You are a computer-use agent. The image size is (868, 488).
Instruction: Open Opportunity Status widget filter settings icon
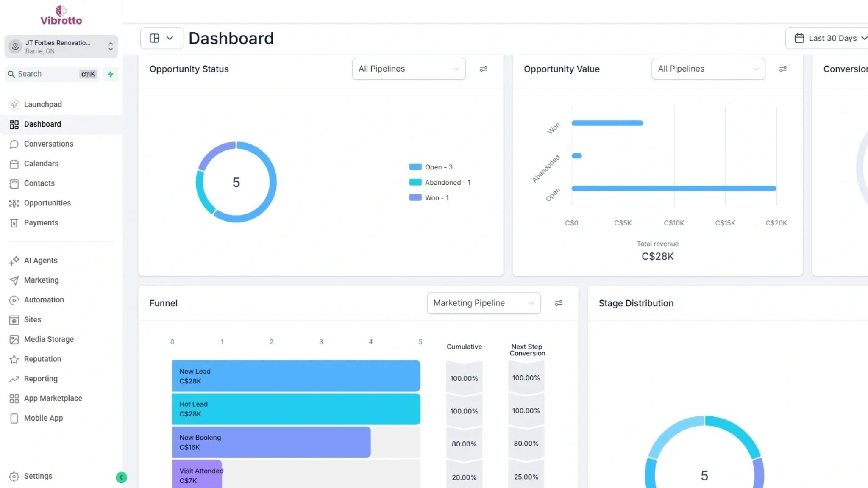(483, 69)
